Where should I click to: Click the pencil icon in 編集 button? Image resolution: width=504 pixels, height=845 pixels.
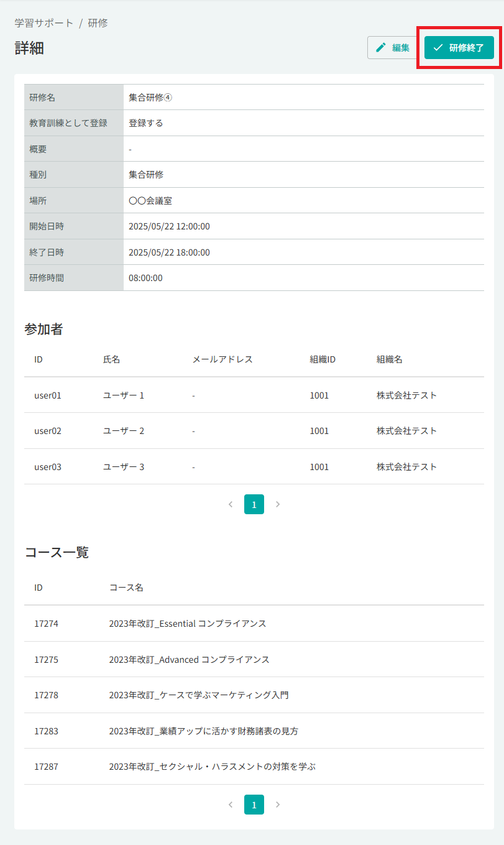click(x=381, y=47)
